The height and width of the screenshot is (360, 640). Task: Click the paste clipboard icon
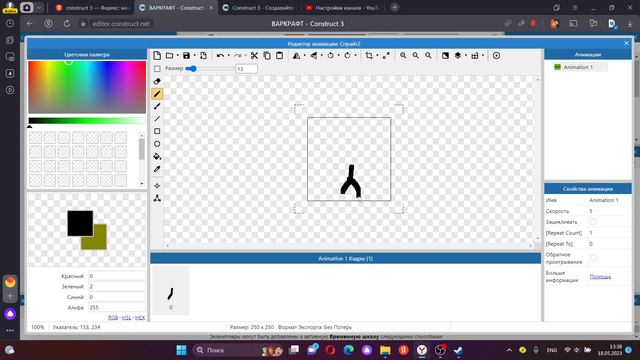click(x=280, y=56)
